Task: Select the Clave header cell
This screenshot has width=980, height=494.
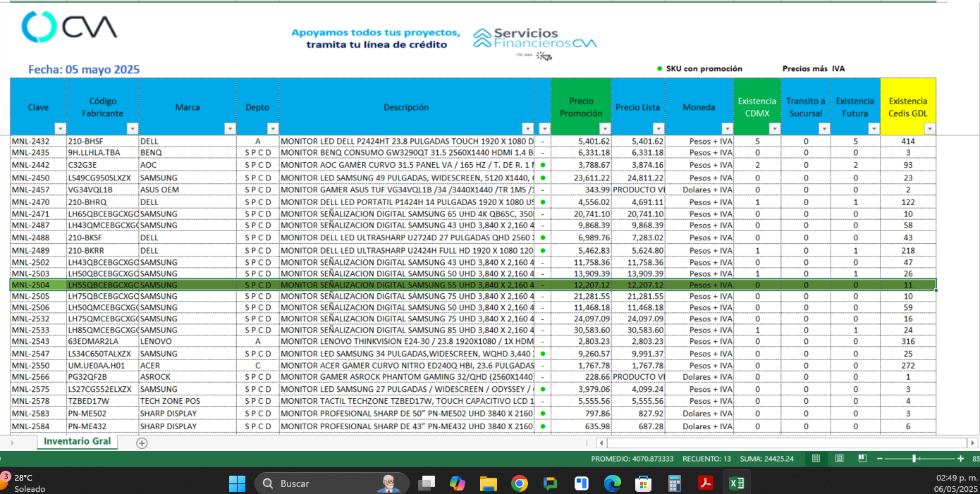Action: pyautogui.click(x=38, y=107)
